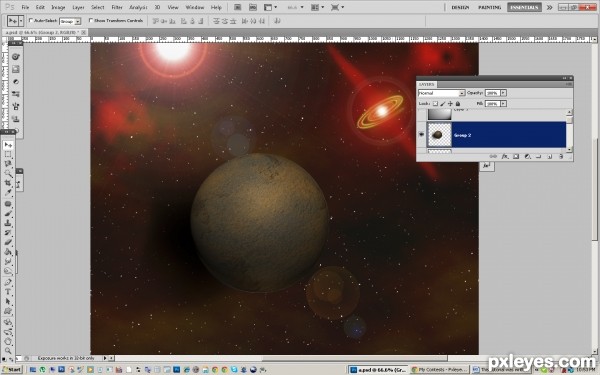Screen dimensions: 600x375
Task: Open the Layer menu
Action: click(78, 7)
